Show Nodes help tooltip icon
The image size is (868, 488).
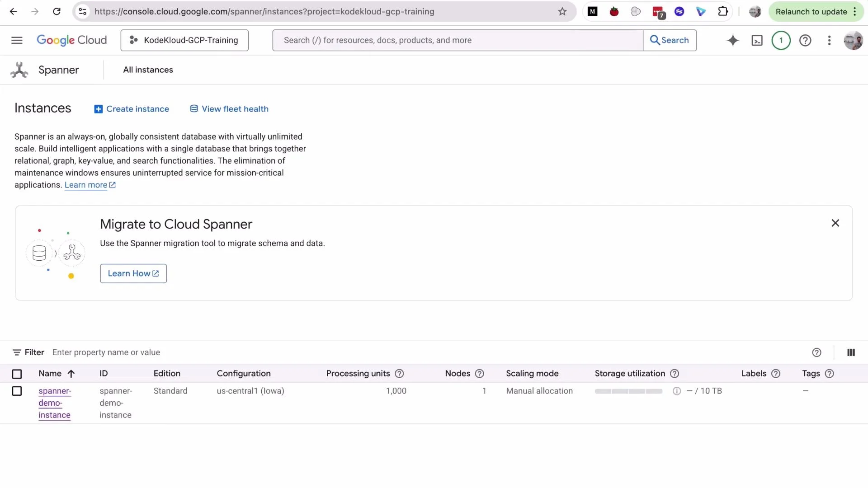coord(480,374)
